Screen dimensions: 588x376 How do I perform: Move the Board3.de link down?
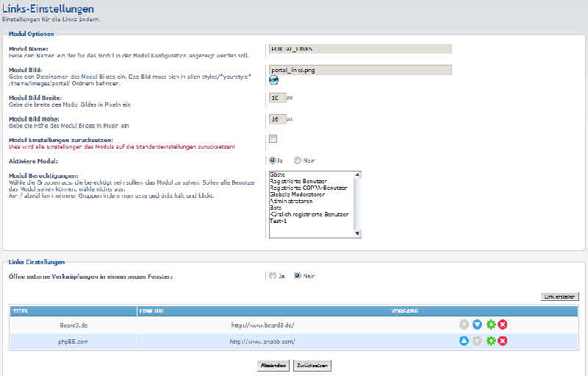477,324
